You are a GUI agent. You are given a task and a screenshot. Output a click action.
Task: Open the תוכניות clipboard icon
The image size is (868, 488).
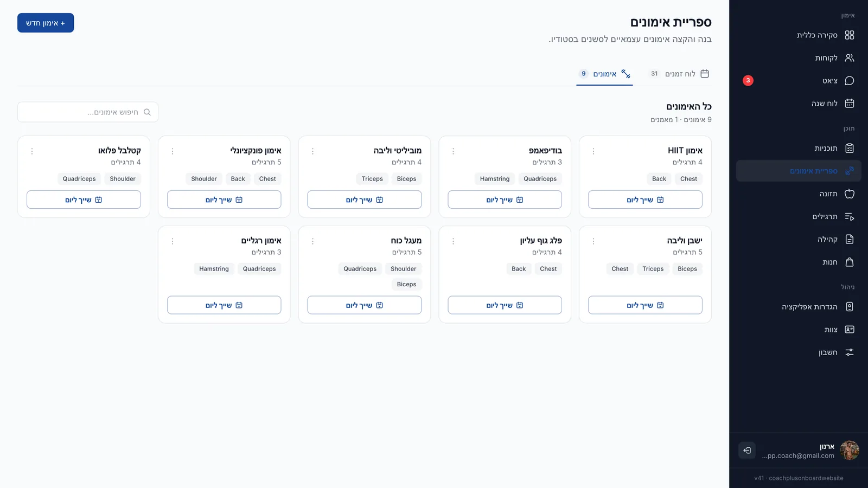(x=850, y=149)
